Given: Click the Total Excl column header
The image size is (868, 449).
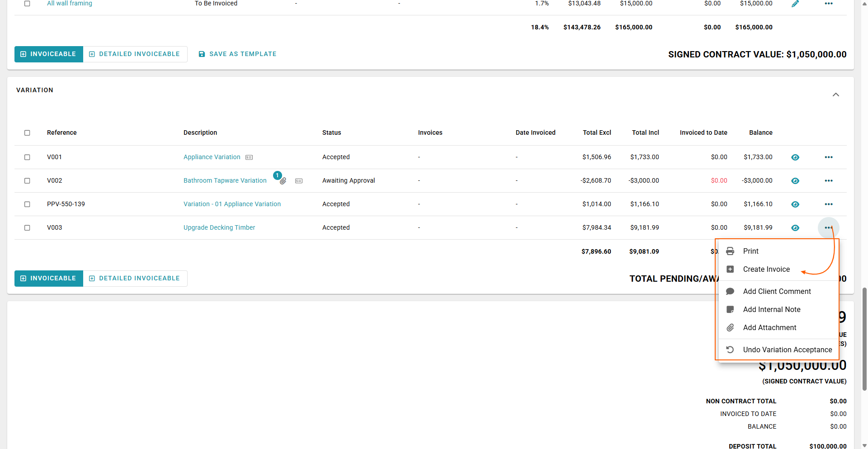Looking at the screenshot, I should click(597, 132).
